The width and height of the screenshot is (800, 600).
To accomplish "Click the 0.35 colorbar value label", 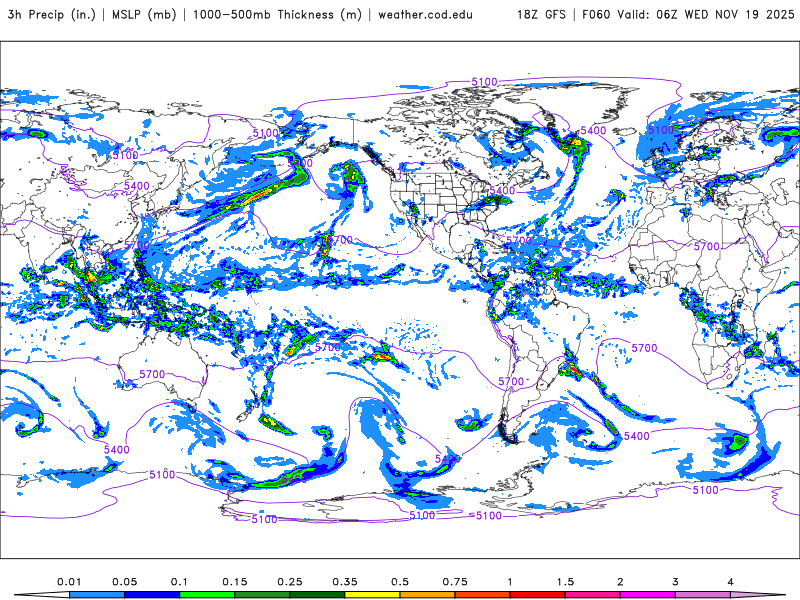I will click(x=345, y=582).
